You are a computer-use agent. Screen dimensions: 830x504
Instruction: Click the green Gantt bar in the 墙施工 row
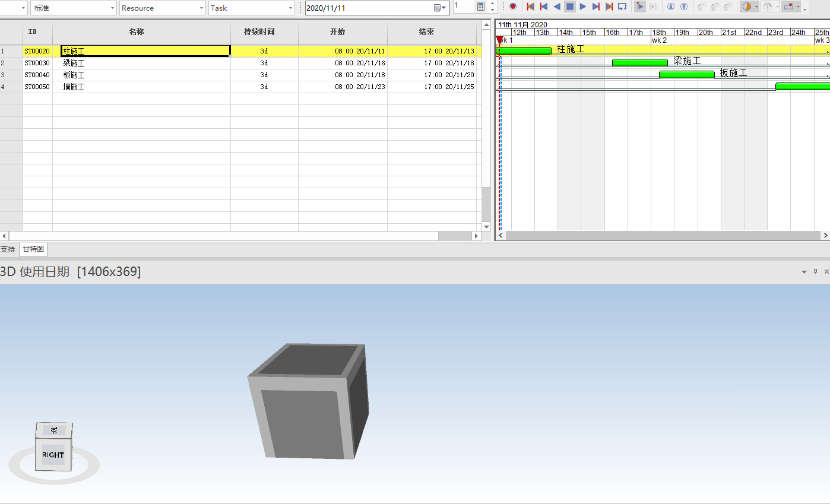click(x=803, y=86)
